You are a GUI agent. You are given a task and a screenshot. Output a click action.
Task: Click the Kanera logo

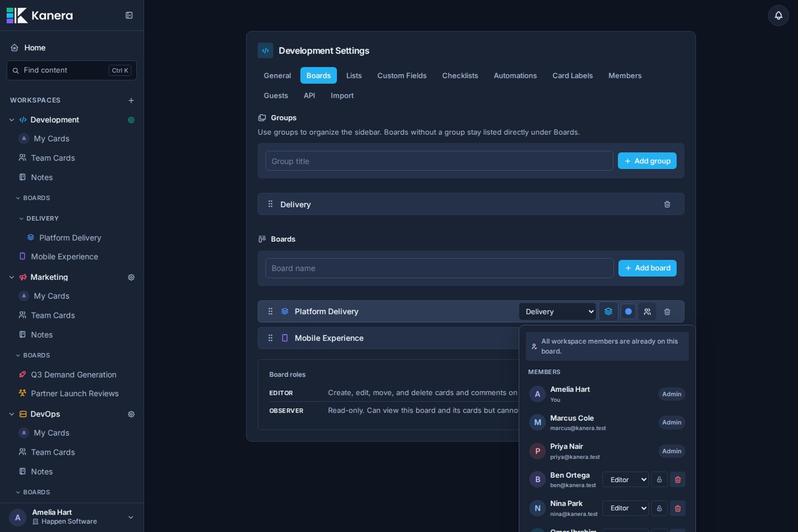tap(39, 16)
